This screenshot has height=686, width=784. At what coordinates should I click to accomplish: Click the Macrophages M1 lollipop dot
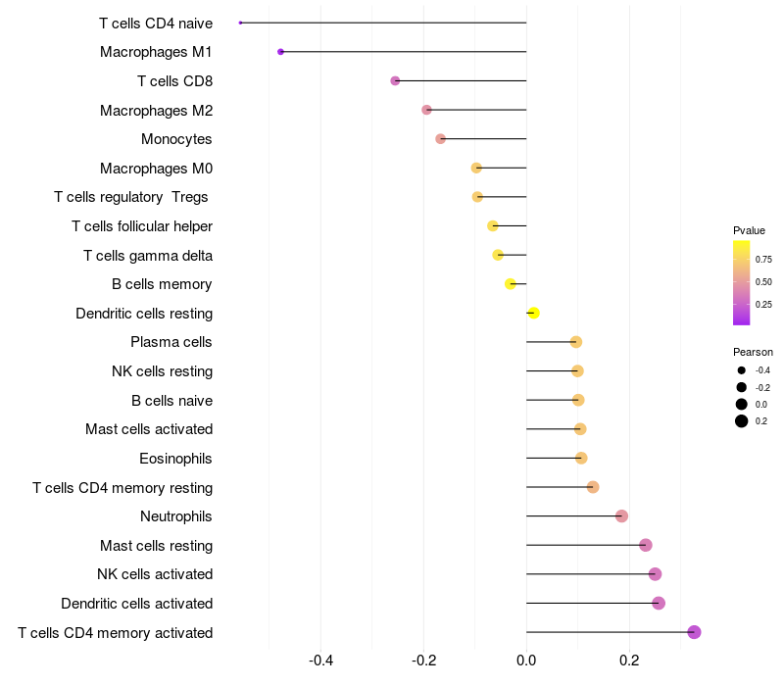click(x=281, y=52)
